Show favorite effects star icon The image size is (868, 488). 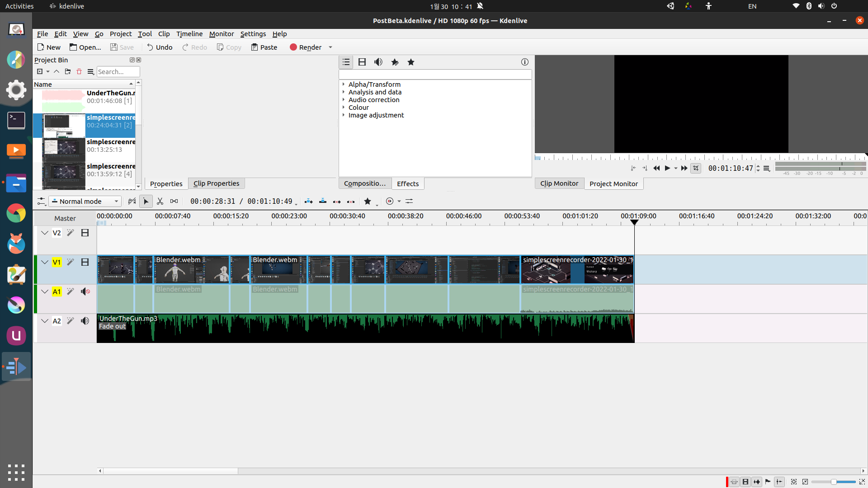point(411,62)
